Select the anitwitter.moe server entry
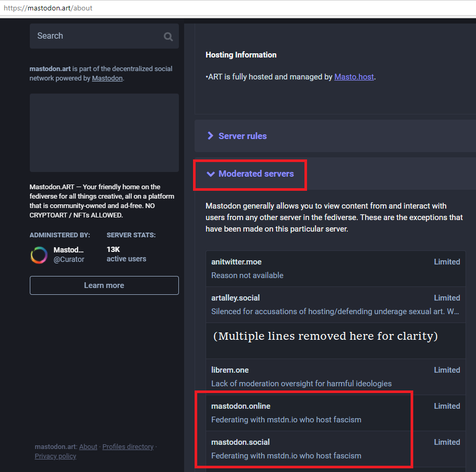 point(335,268)
